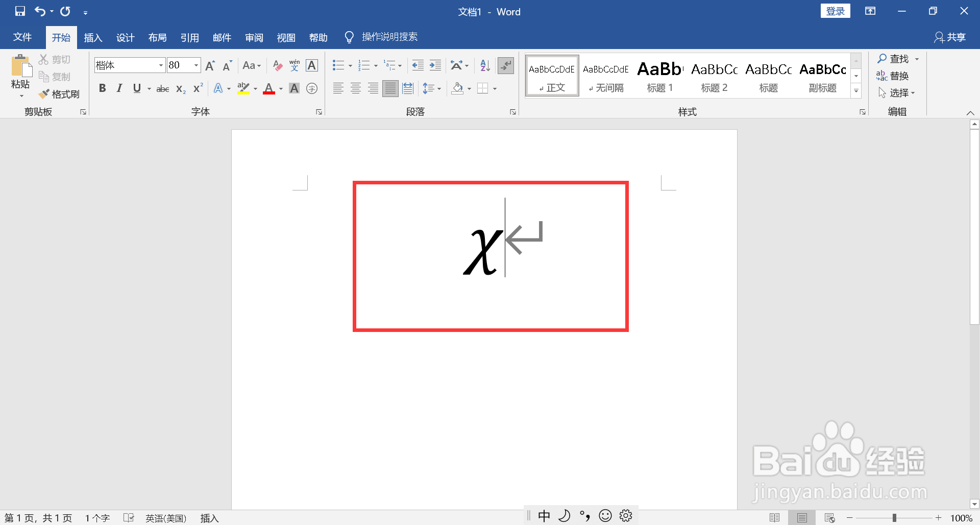Screen dimensions: 980x525
Task: Open the 文件 (File) tab
Action: click(22, 37)
